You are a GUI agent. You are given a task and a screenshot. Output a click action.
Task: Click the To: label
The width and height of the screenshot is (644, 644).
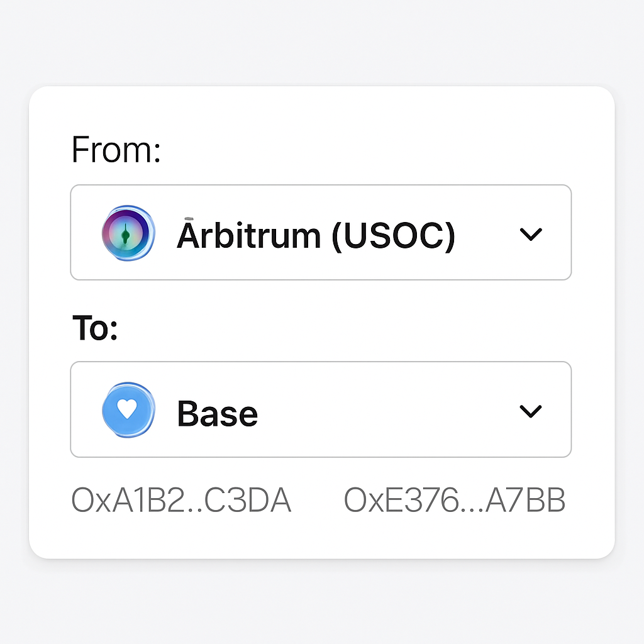tap(94, 327)
